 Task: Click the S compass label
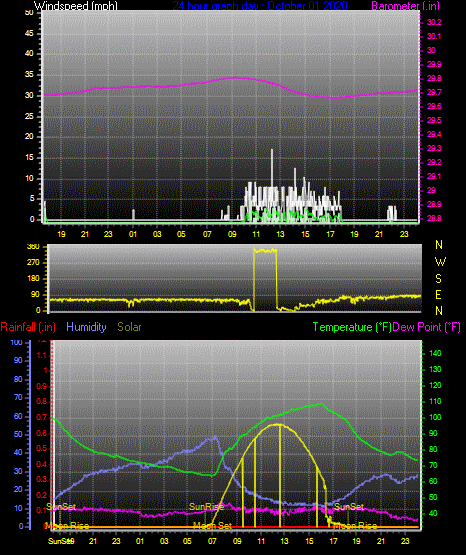tap(438, 279)
